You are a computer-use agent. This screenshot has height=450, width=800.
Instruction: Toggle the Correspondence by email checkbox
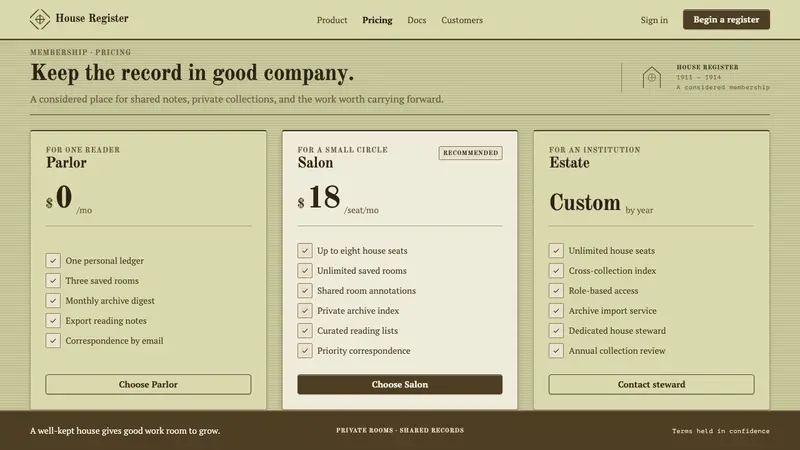tap(53, 340)
